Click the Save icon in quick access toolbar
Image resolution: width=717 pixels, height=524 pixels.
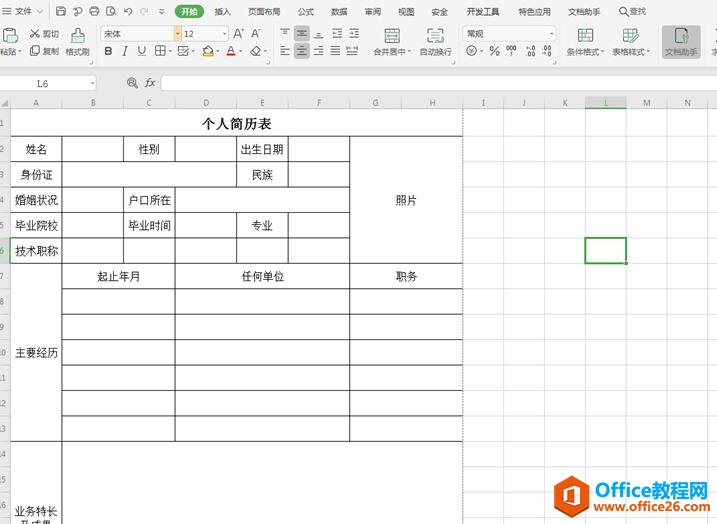[61, 11]
